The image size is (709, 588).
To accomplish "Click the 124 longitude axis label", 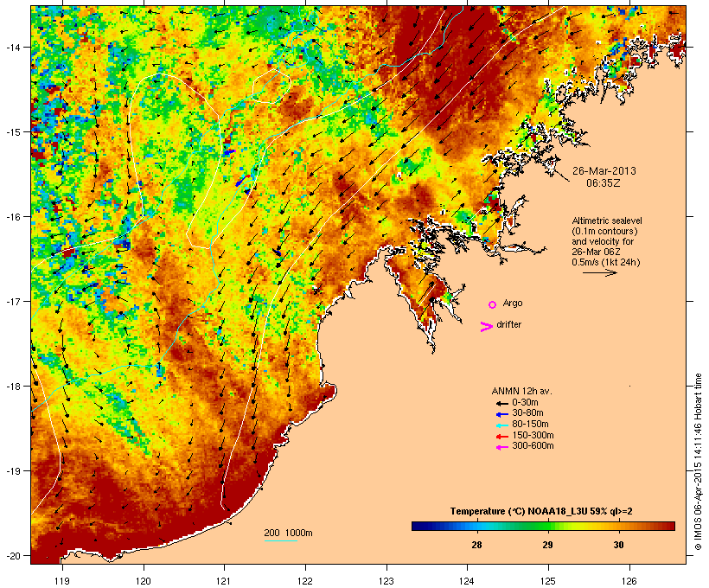I will point(468,581).
